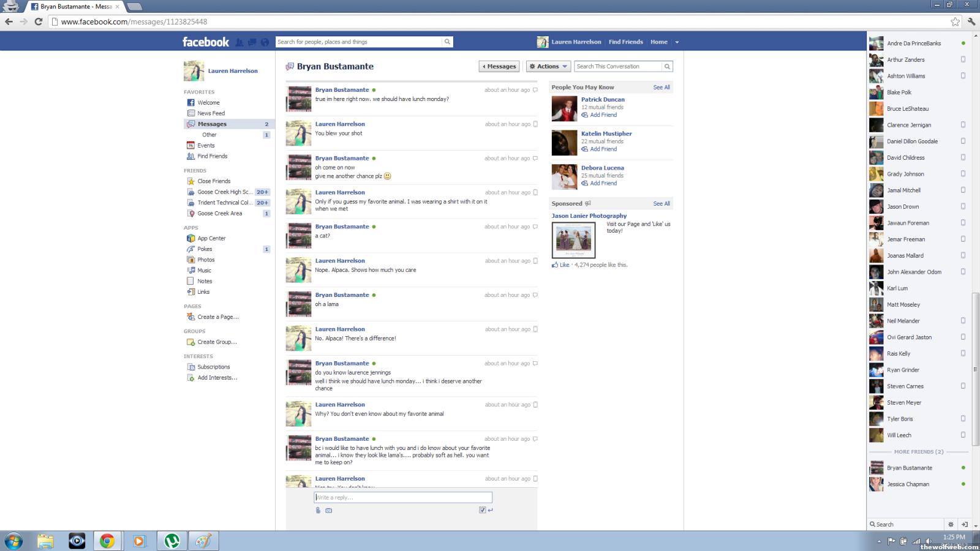This screenshot has height=551, width=980.
Task: Bookmark page with Chrome star icon
Action: (x=955, y=21)
